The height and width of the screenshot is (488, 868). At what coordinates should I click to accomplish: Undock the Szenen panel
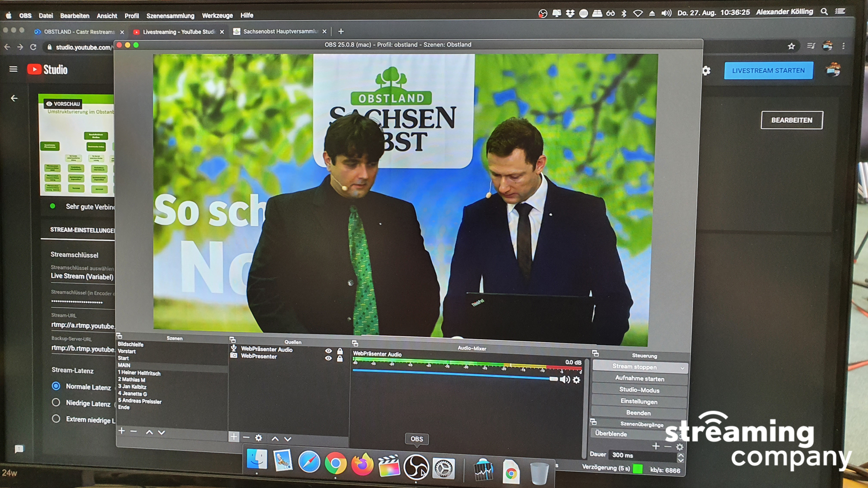click(x=119, y=336)
